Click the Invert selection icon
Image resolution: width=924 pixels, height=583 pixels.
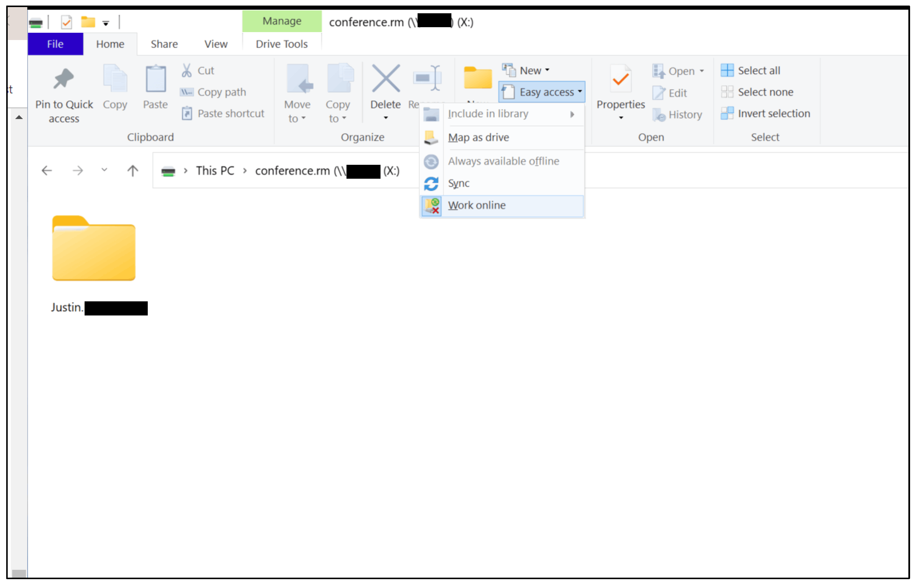coord(727,113)
